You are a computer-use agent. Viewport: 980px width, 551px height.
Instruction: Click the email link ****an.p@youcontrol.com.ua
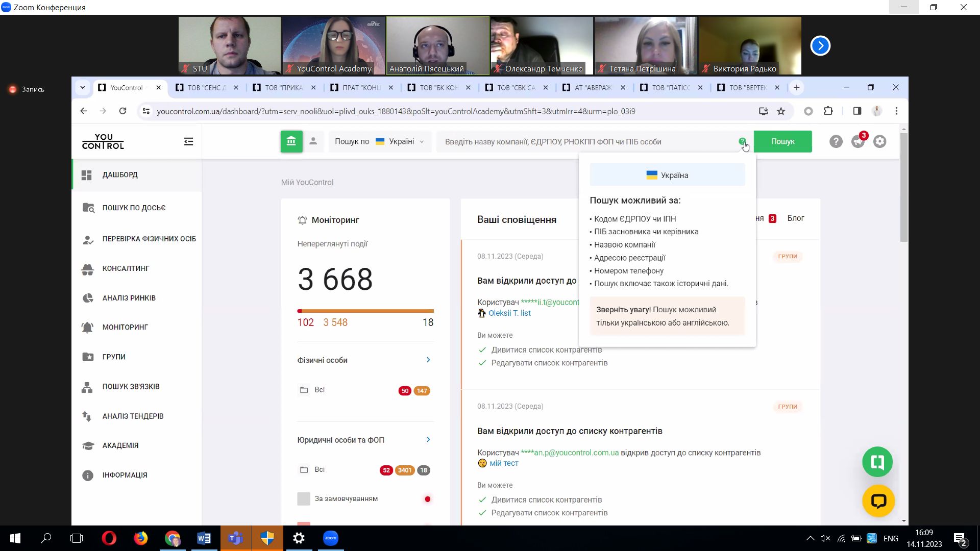click(570, 453)
